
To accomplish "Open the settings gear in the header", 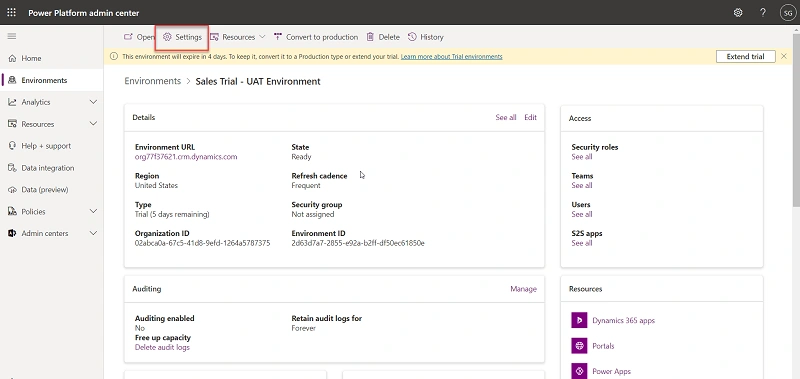I will [738, 13].
